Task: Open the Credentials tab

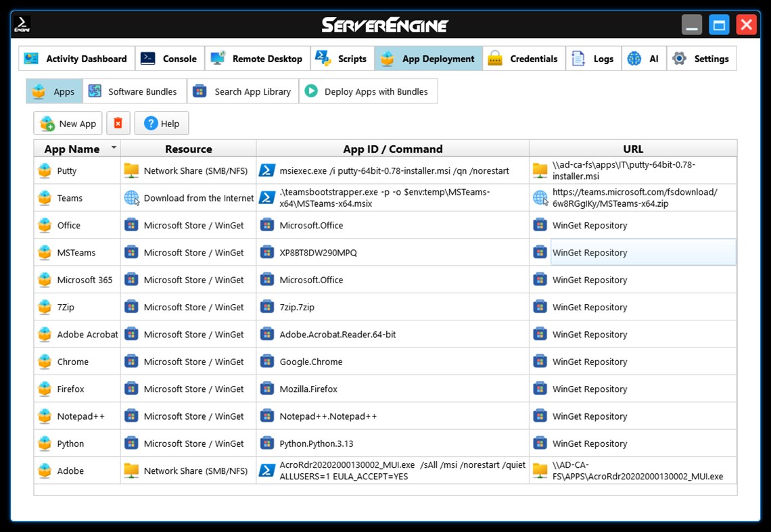Action: pyautogui.click(x=523, y=58)
